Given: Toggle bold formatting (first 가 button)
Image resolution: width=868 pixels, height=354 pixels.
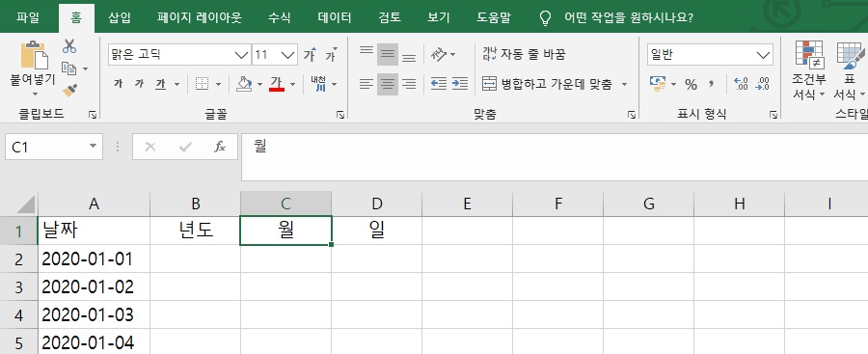Looking at the screenshot, I should click(118, 84).
